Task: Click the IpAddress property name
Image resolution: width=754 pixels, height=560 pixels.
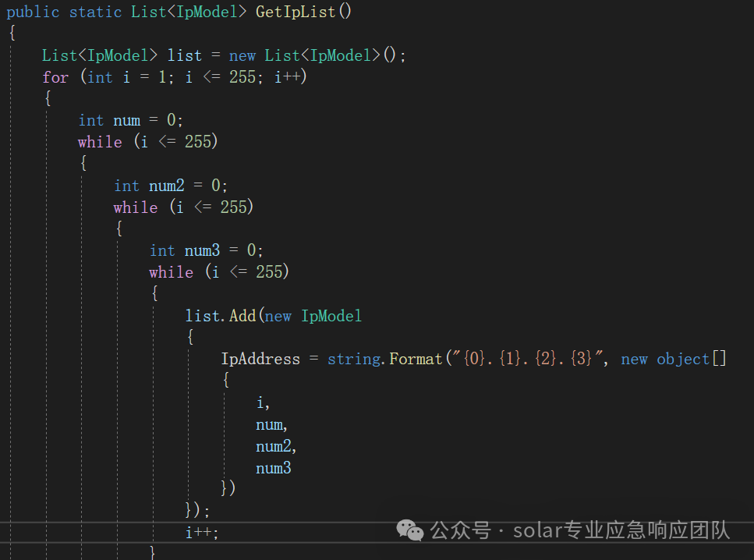Action: click(260, 360)
